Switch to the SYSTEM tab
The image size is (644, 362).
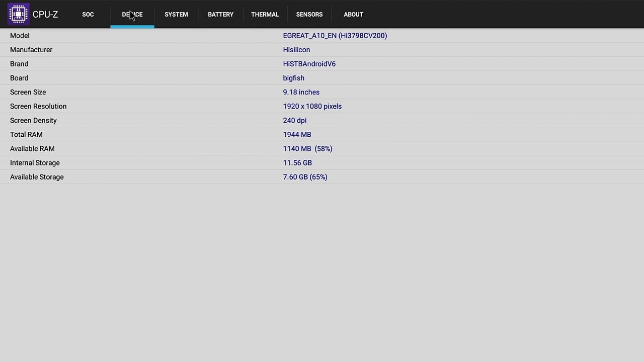tap(176, 14)
